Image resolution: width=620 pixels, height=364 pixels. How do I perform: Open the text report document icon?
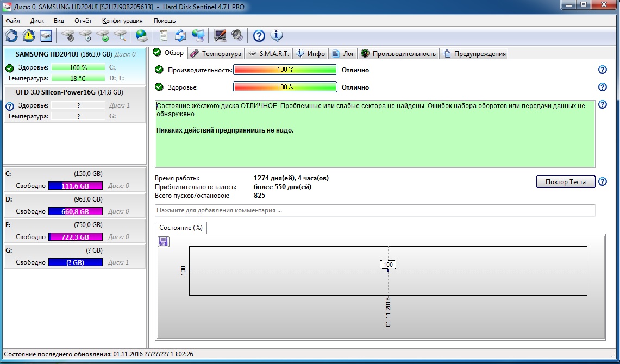[162, 36]
